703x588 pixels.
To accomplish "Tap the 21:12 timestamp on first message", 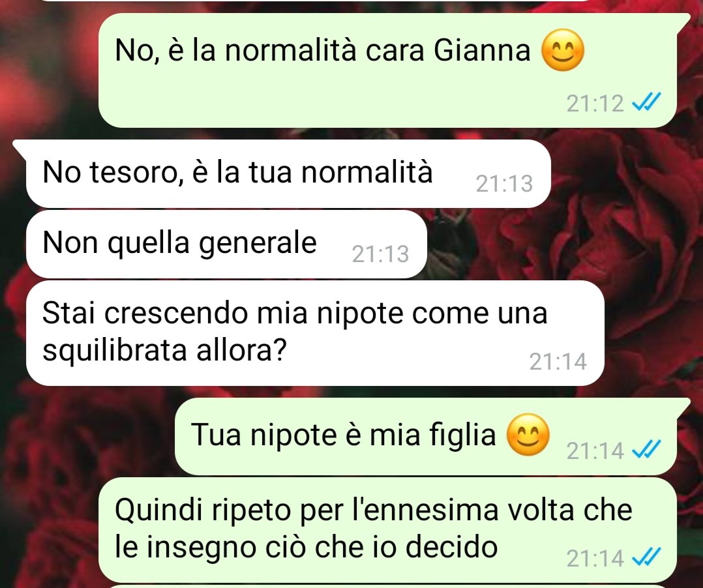I will pyautogui.click(x=595, y=104).
